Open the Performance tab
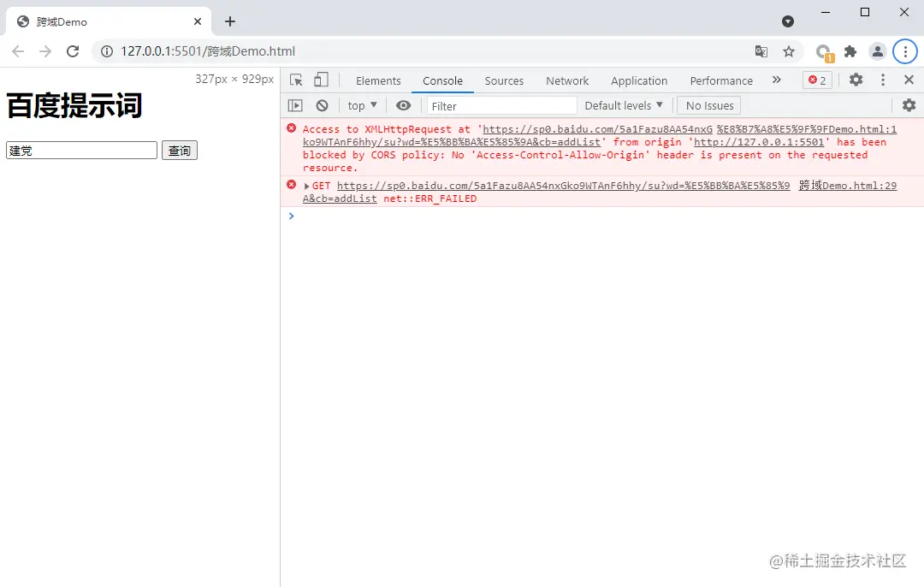 pyautogui.click(x=721, y=80)
